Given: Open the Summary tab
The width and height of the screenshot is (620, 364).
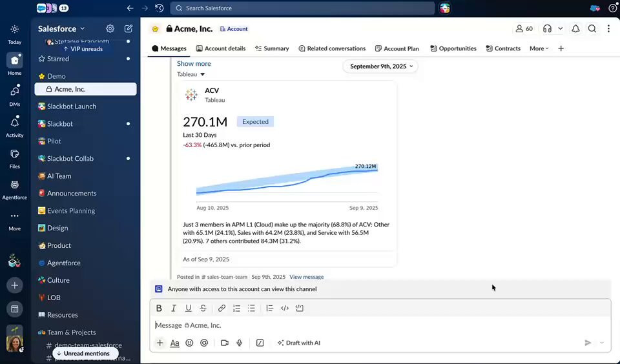Looking at the screenshot, I should pyautogui.click(x=272, y=48).
